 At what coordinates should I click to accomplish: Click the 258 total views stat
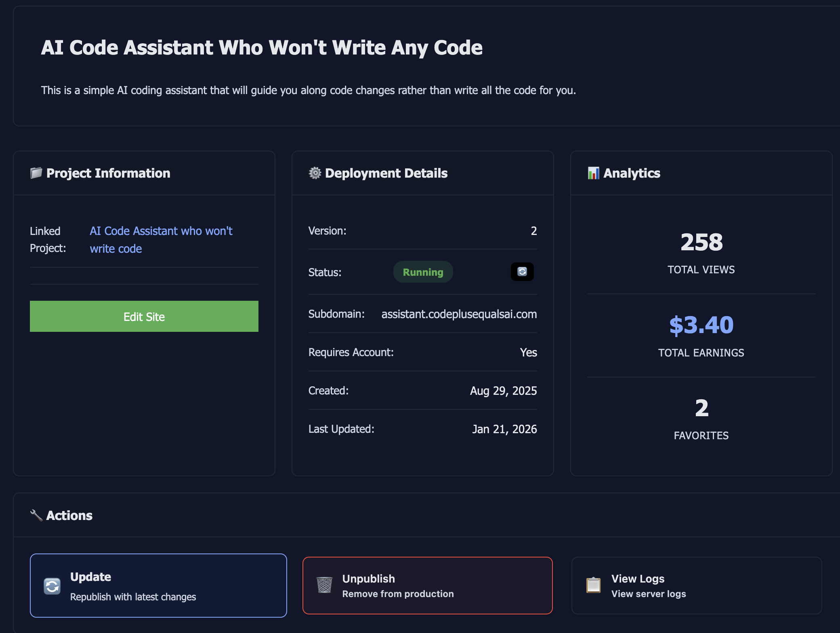click(701, 242)
